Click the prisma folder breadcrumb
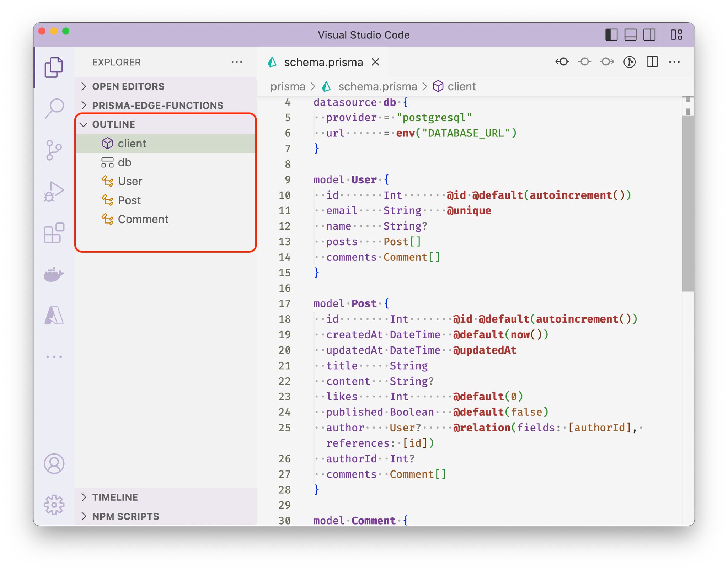The height and width of the screenshot is (570, 728). point(288,86)
